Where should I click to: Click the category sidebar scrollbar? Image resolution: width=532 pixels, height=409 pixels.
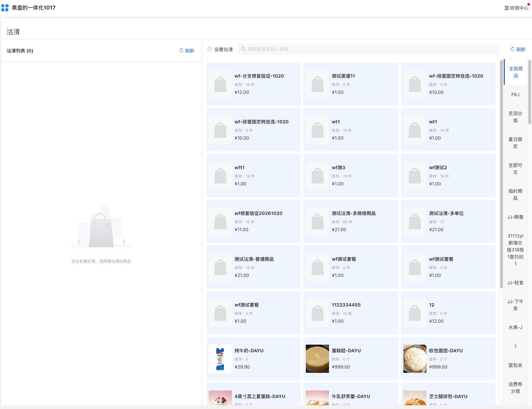tap(530, 92)
